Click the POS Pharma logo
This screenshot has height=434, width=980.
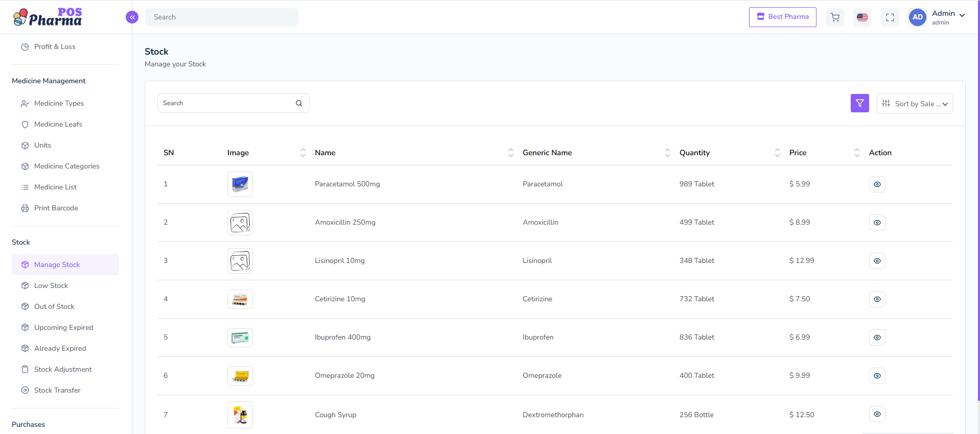48,17
